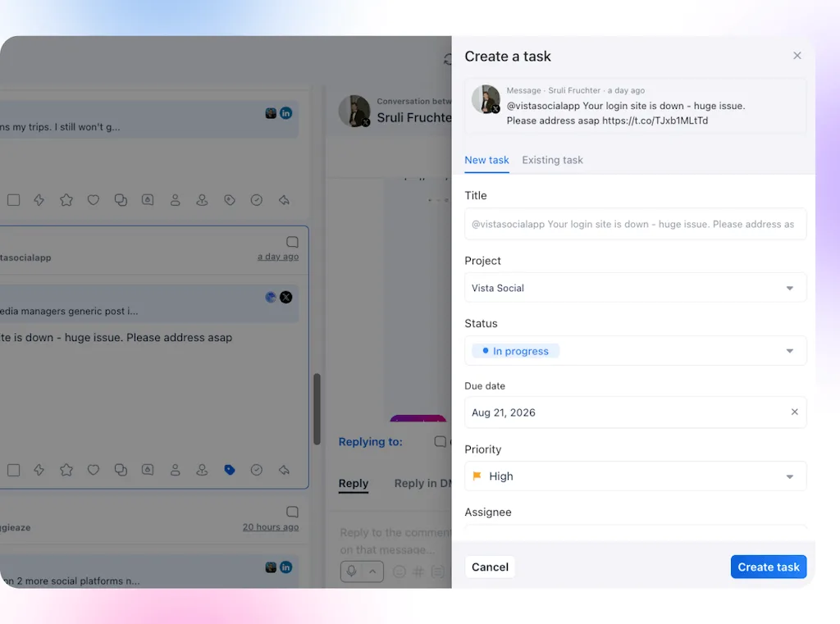This screenshot has height=624, width=840.
Task: Like the selected 'site is down' message
Action: click(x=94, y=471)
